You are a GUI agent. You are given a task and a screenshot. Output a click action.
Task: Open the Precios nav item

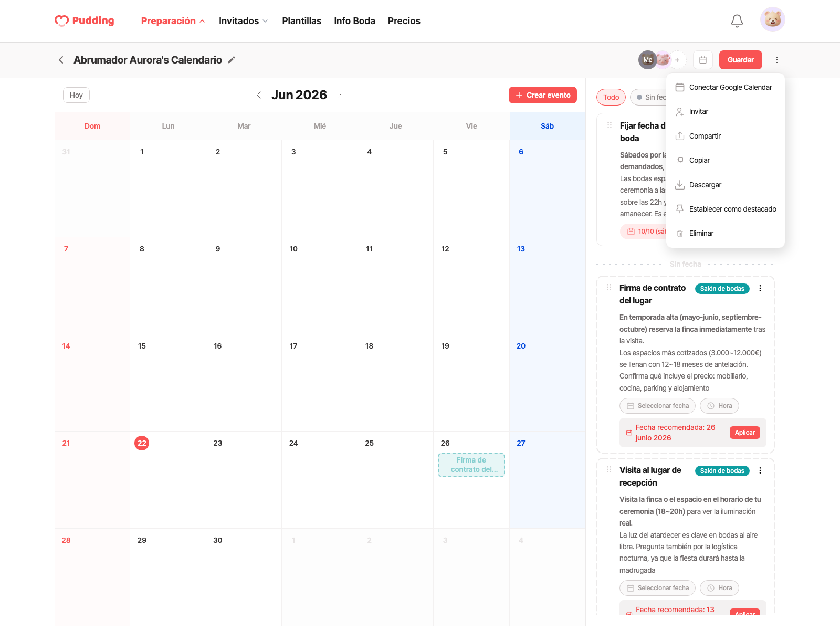click(404, 21)
